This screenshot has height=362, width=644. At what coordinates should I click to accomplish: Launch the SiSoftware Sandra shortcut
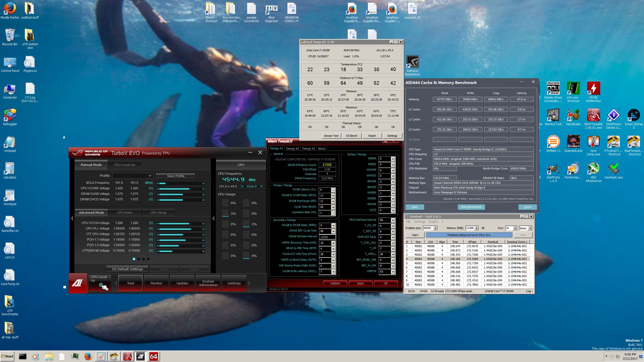pos(613,119)
